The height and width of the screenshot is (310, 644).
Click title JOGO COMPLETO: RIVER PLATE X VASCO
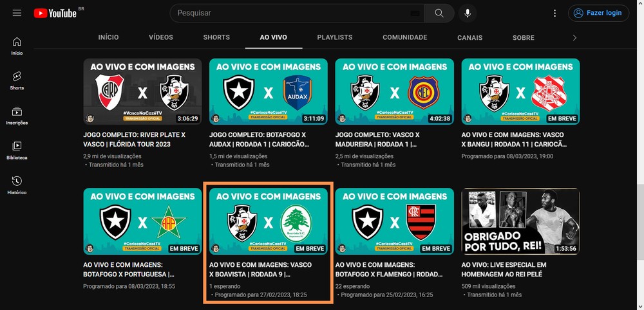134,140
